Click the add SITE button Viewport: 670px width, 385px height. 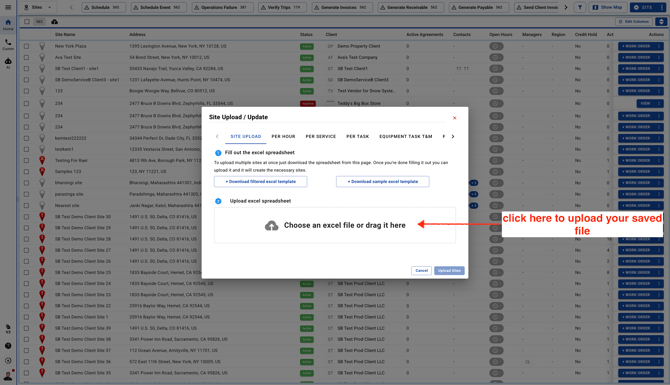coord(644,7)
